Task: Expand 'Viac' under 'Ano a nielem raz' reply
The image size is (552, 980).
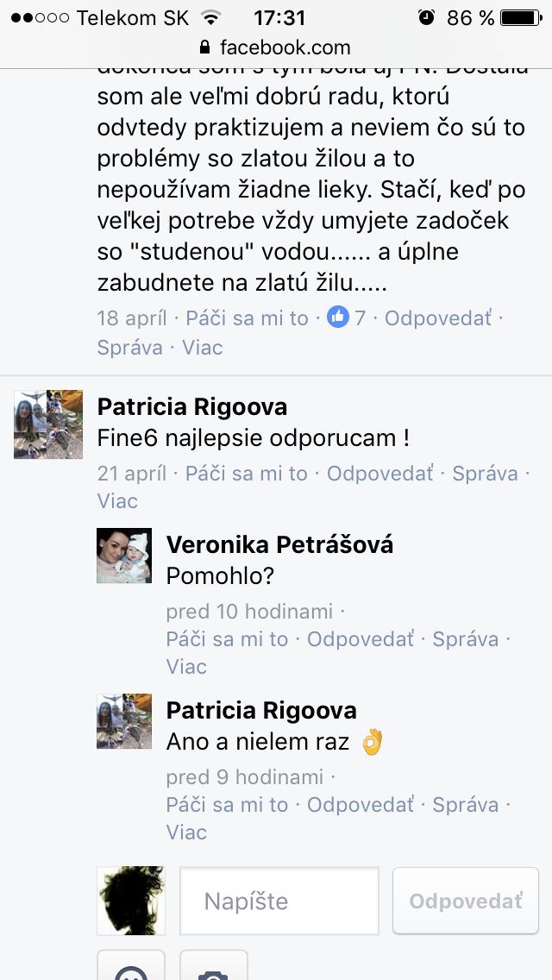Action: [x=186, y=832]
